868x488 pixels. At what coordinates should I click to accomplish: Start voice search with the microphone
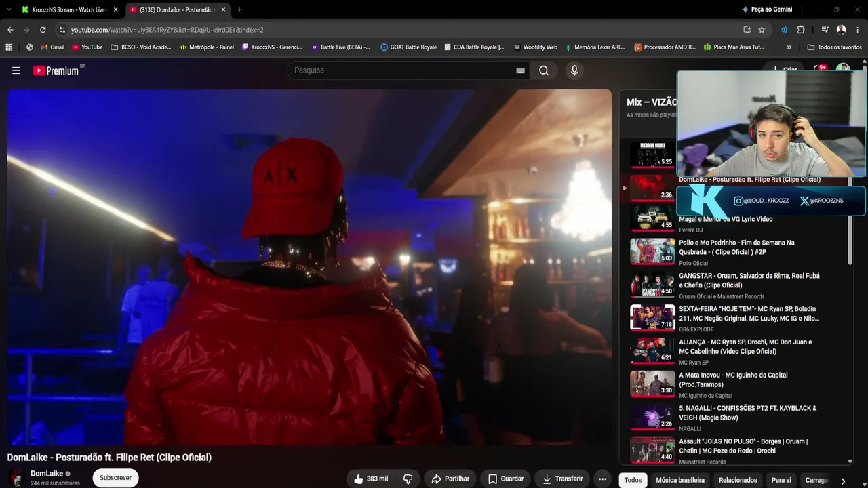574,70
